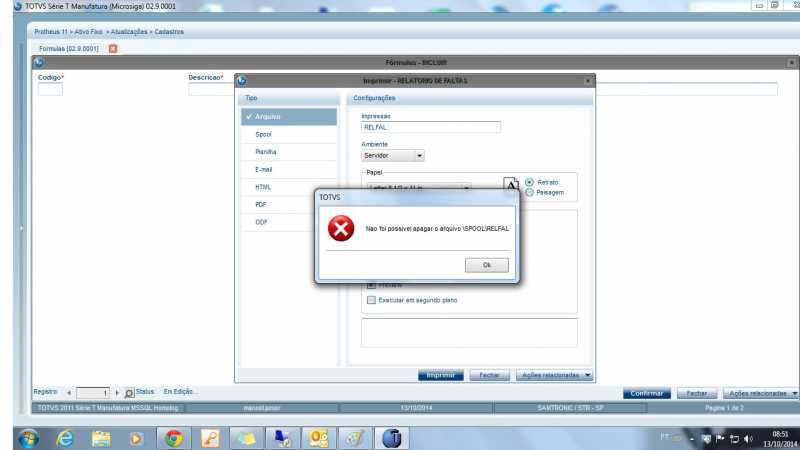Click the empty text box below Executar em segundo plano
Screen dimensions: 800x450
click(x=469, y=333)
